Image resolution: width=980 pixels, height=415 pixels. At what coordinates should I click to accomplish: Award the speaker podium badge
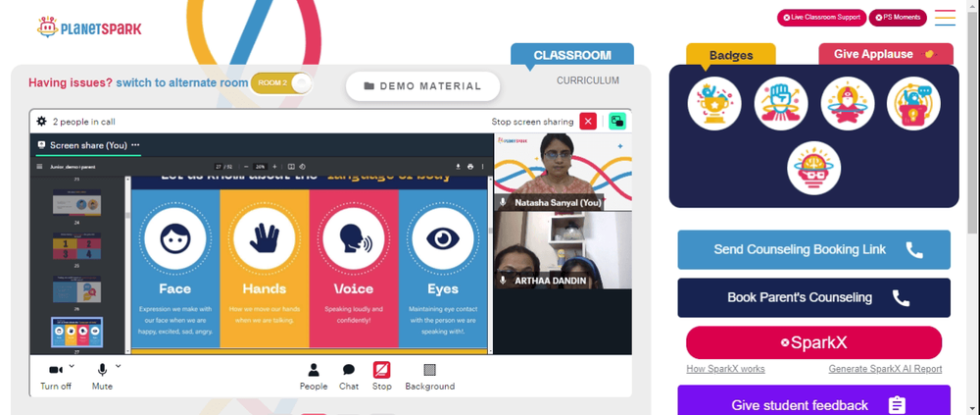tap(913, 103)
